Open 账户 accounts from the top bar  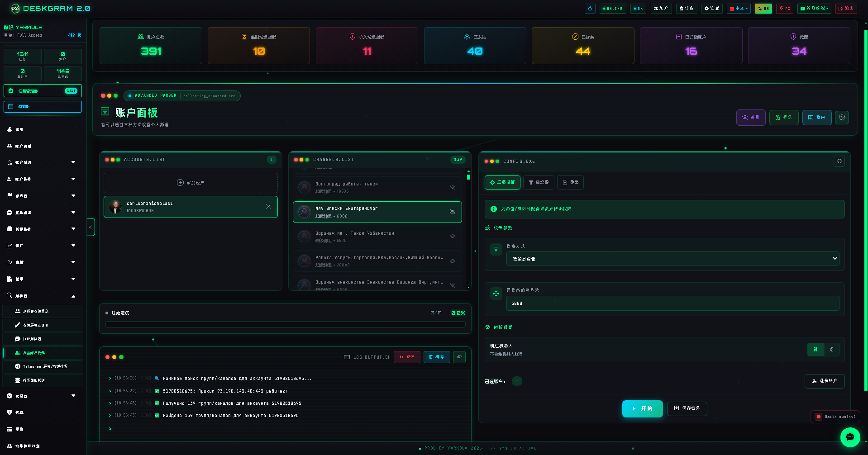pos(661,9)
